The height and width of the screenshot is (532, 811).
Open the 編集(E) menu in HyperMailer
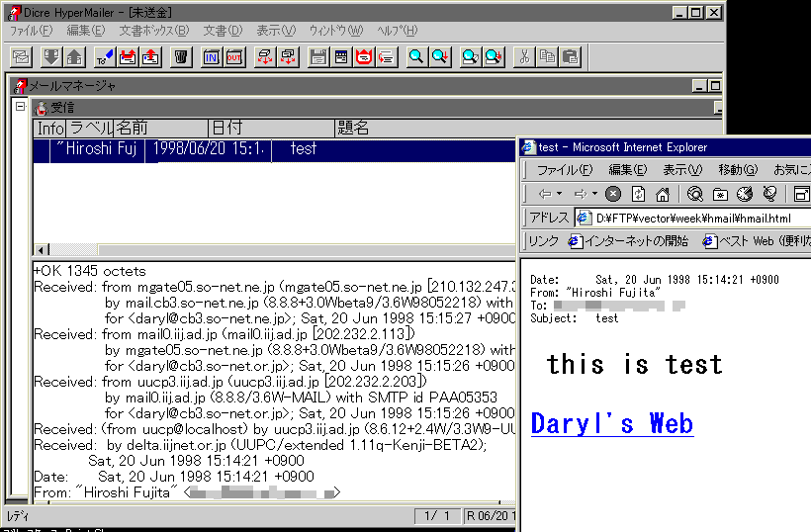point(86,31)
